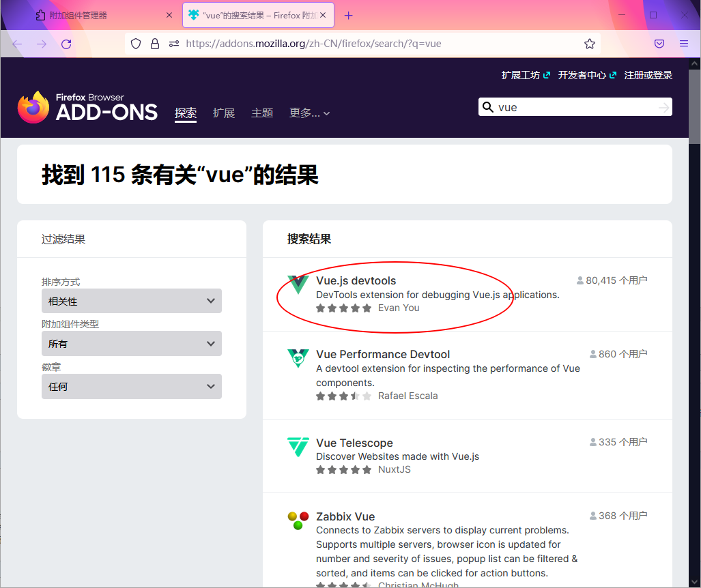Click the site security padlock icon
The image size is (701, 588).
click(x=155, y=44)
